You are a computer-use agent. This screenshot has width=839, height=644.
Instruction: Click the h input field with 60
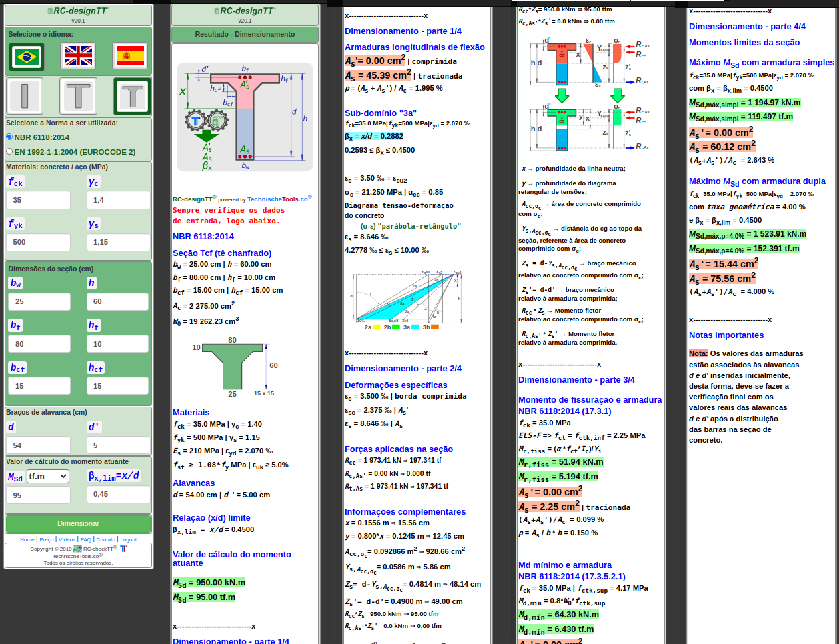(117, 301)
